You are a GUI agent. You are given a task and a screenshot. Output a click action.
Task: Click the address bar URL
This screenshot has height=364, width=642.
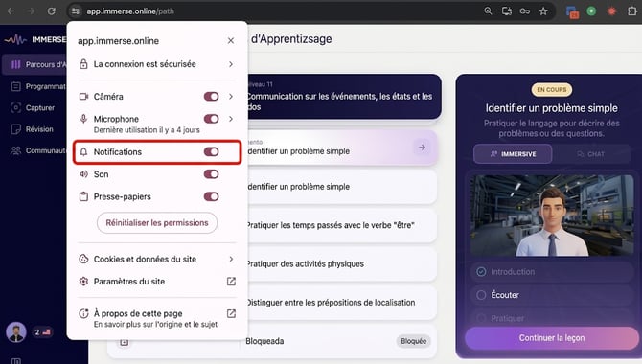tap(130, 11)
